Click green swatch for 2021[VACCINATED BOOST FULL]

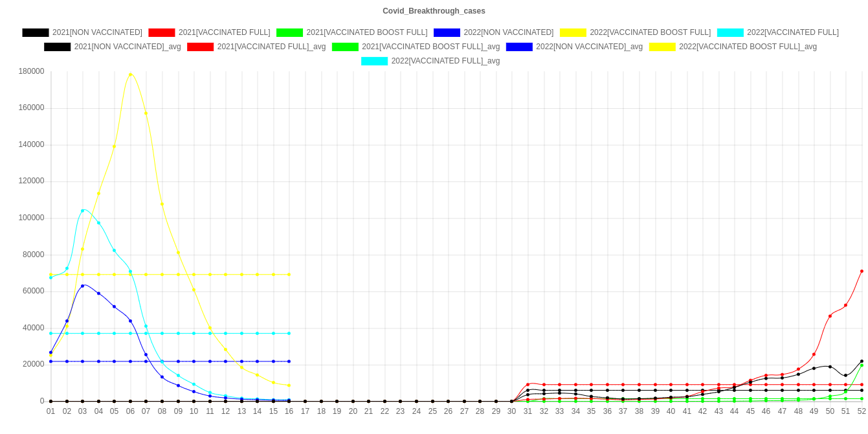tap(289, 32)
